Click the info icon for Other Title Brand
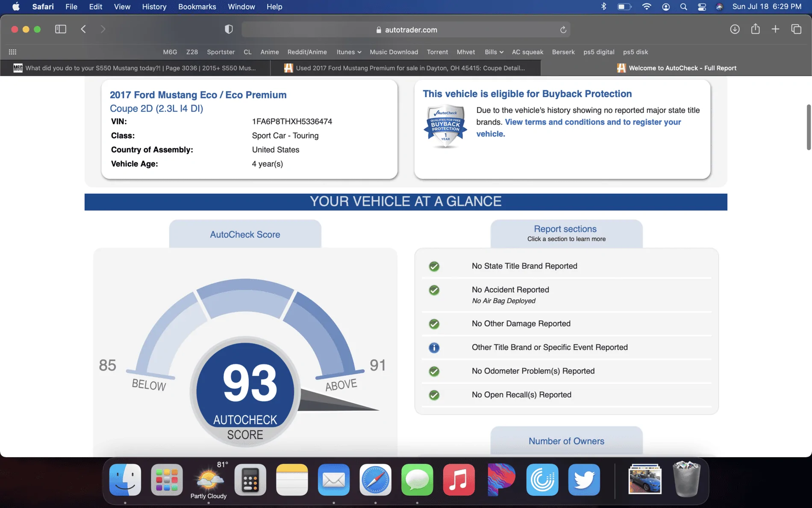 point(434,348)
